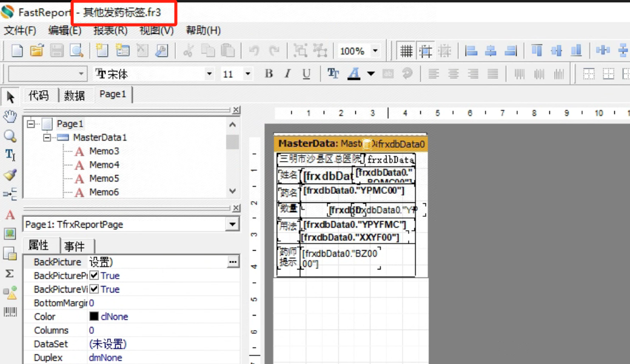The width and height of the screenshot is (630, 364).
Task: Paste from clipboard
Action: point(228,51)
